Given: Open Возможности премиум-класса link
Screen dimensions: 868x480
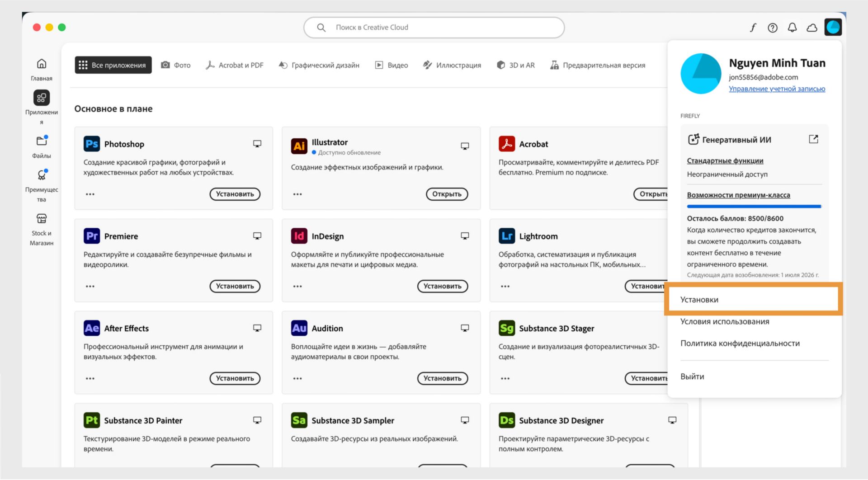Looking at the screenshot, I should [738, 195].
